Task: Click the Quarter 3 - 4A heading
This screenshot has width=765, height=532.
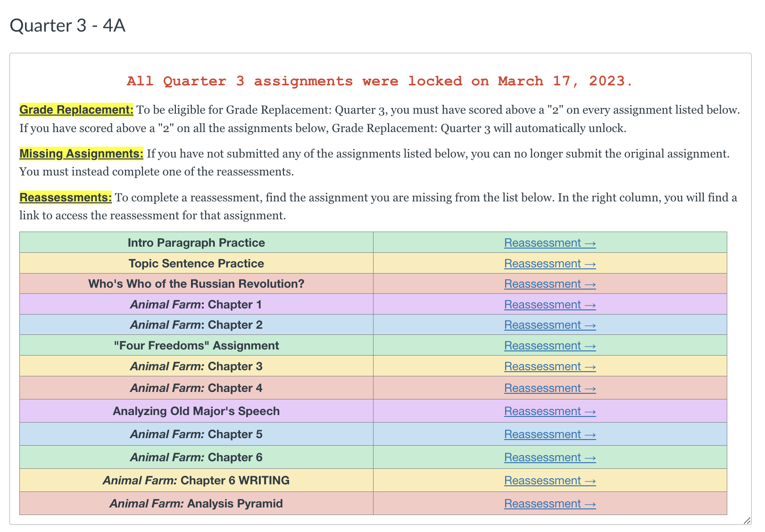Action: tap(67, 25)
